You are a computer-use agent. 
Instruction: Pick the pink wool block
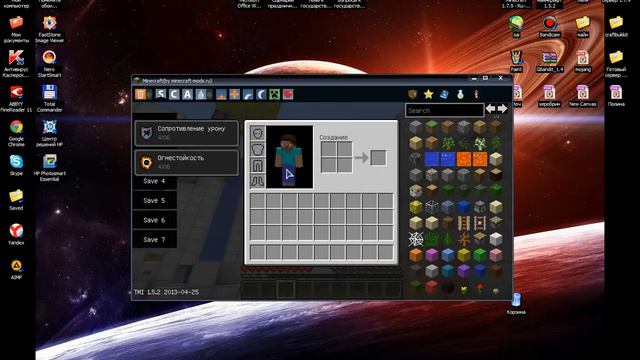pyautogui.click(x=496, y=255)
